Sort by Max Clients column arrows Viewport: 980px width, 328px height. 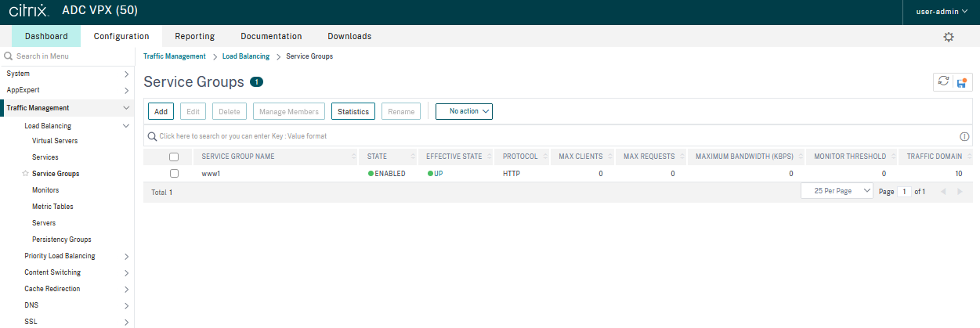tap(610, 157)
